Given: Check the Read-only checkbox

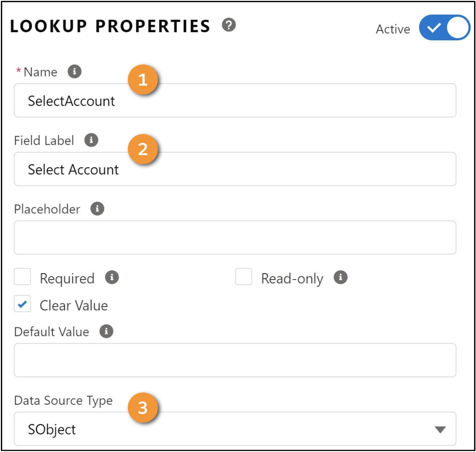Looking at the screenshot, I should (244, 277).
